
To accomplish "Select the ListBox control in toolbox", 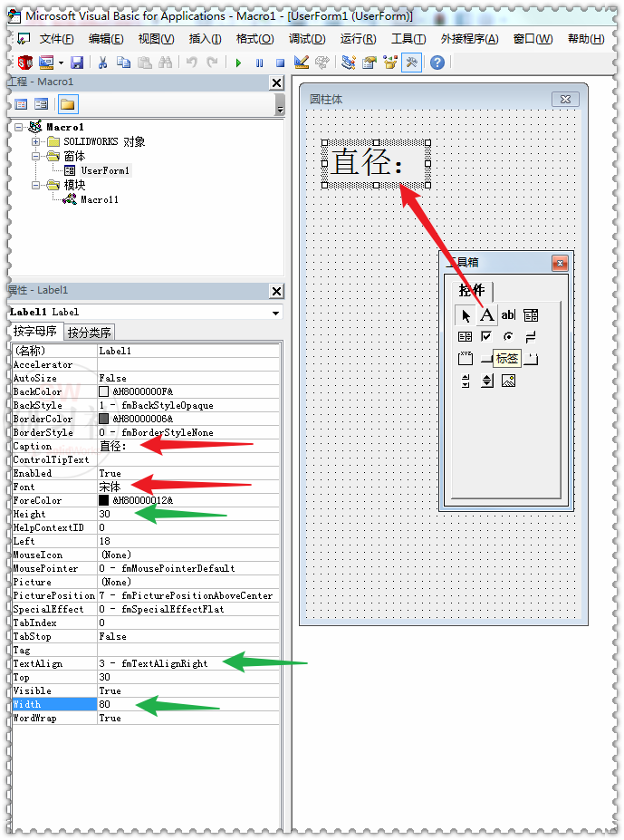I will (x=465, y=336).
